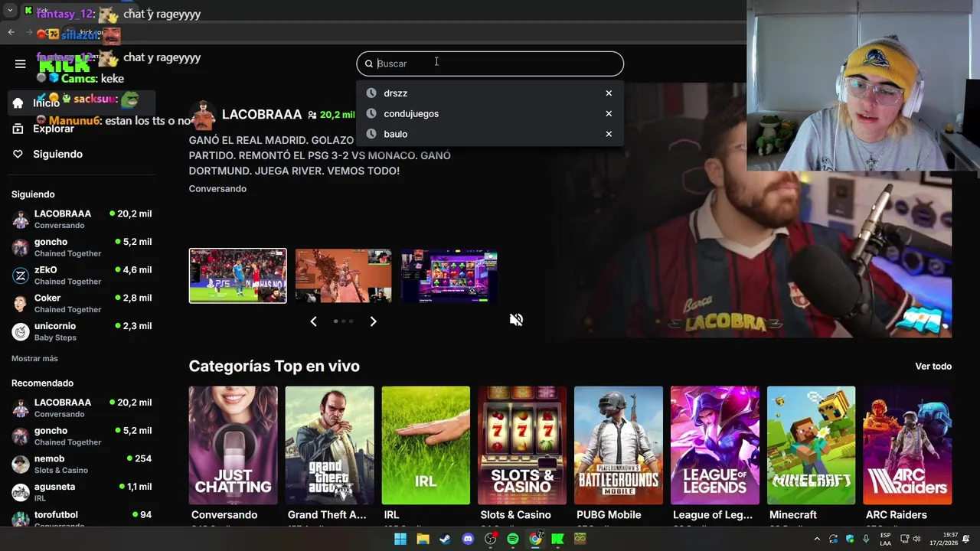Expand list with Mostrar más
The image size is (980, 551).
[34, 358]
